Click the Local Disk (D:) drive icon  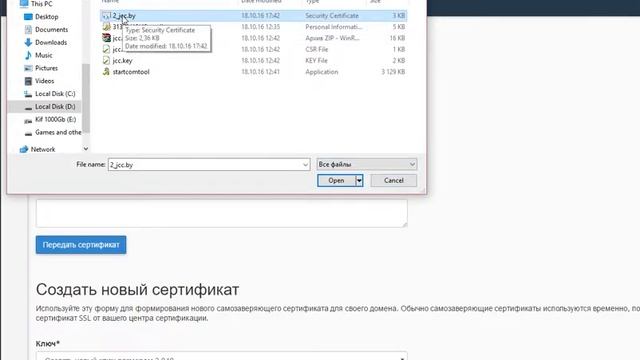tap(28, 107)
